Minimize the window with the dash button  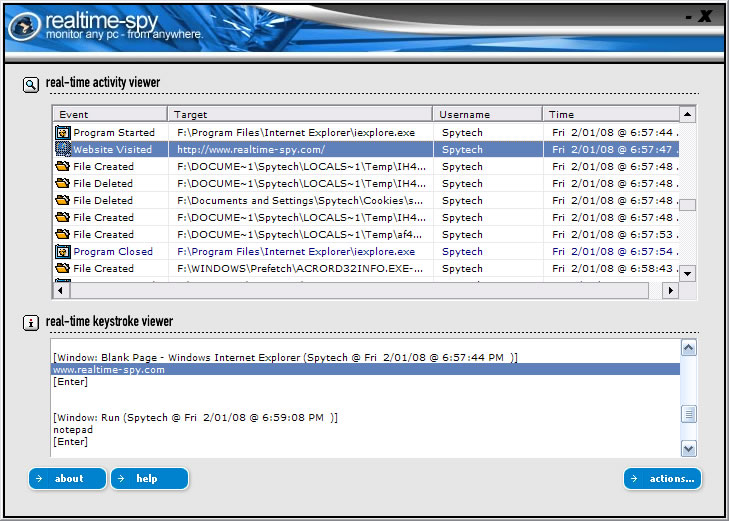(689, 18)
